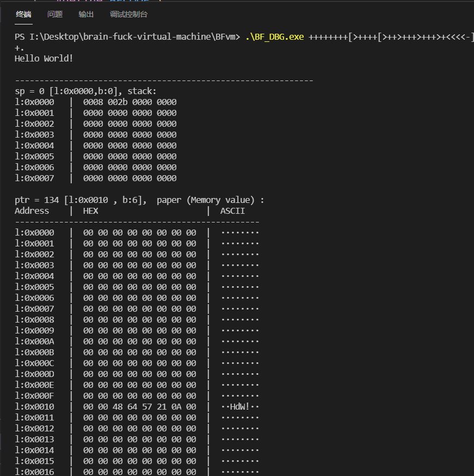474x476 pixels.
Task: Click the 'Hello World!' output line
Action: [44, 59]
